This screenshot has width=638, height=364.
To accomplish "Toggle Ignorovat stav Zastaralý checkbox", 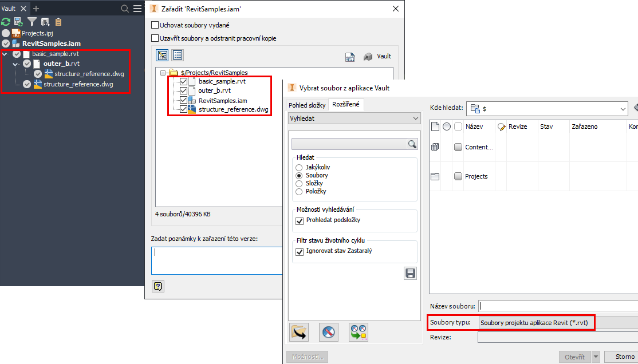I will (300, 252).
